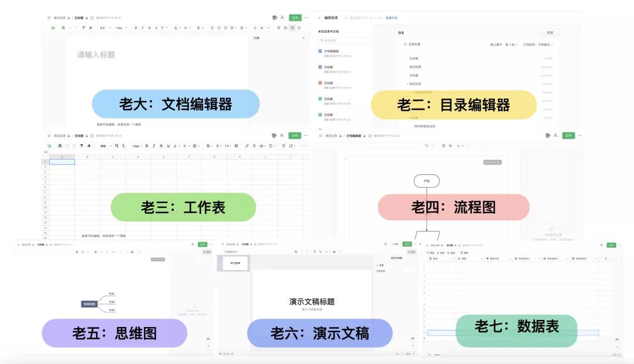The height and width of the screenshot is (364, 634).
Task: Open the collaborator icon in document editor header
Action: [282, 18]
